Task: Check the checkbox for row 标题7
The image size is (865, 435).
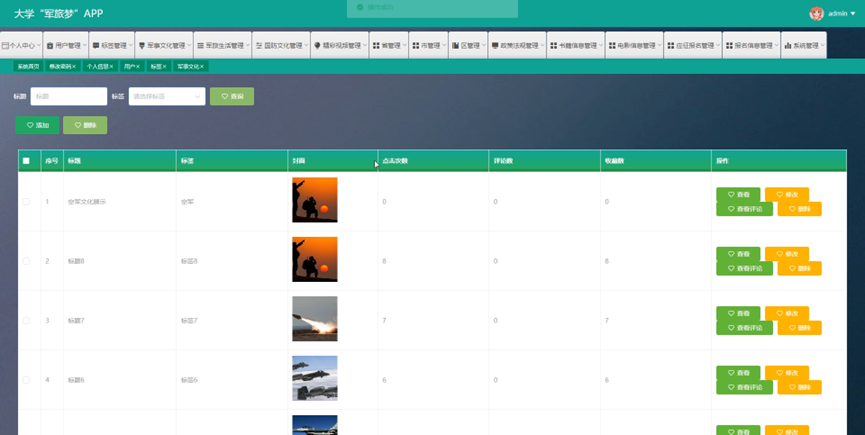Action: pyautogui.click(x=26, y=321)
